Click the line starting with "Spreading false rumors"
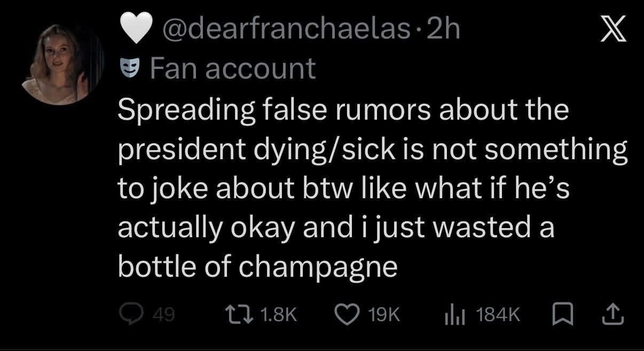Viewport: 644px width, 351px height. (343, 111)
